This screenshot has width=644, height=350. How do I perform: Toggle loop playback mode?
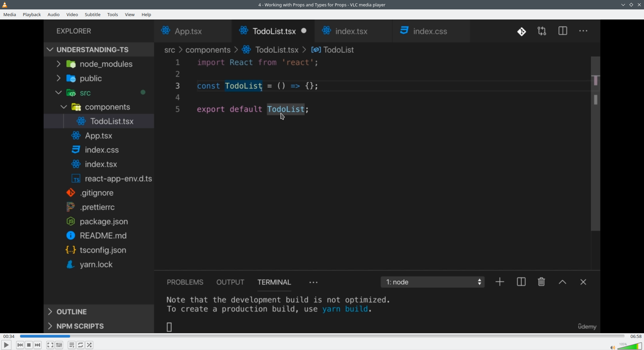click(x=80, y=345)
